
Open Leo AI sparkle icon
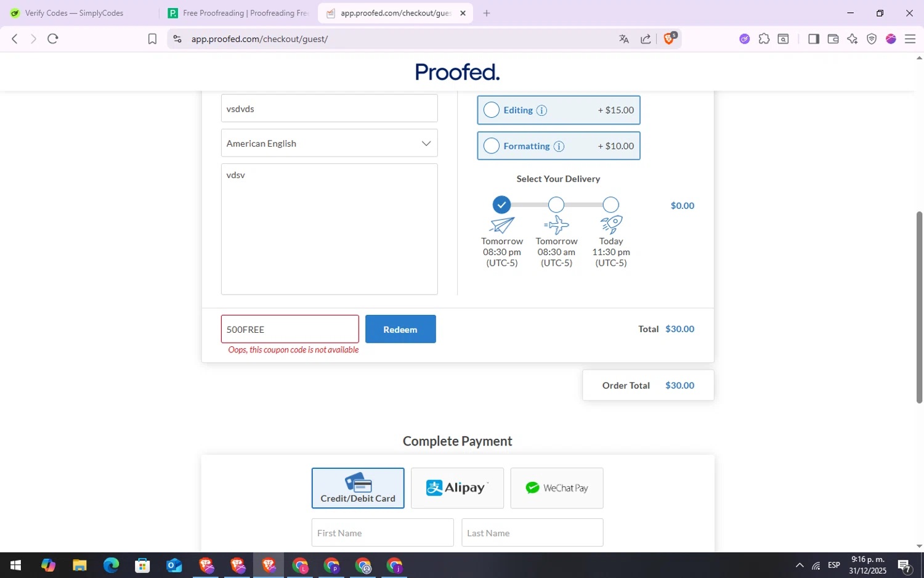pos(852,39)
